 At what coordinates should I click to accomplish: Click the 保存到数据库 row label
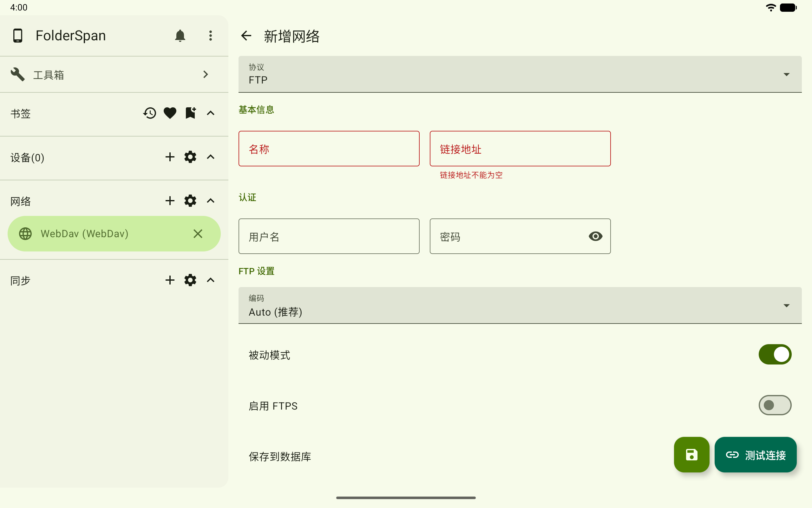[280, 457]
